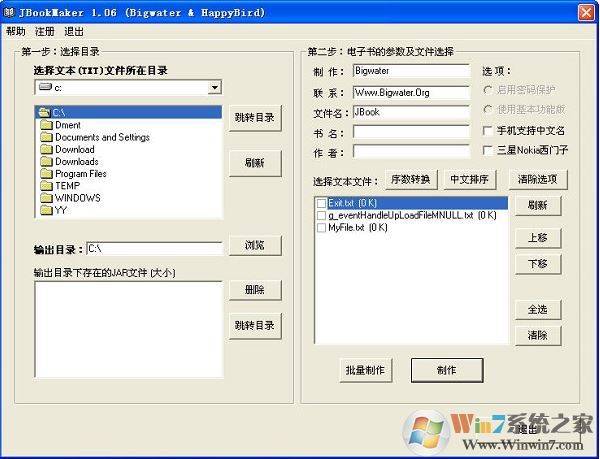Viewport: 600px width, 459px height.
Task: Click the empty 作者 input field
Action: [411, 151]
